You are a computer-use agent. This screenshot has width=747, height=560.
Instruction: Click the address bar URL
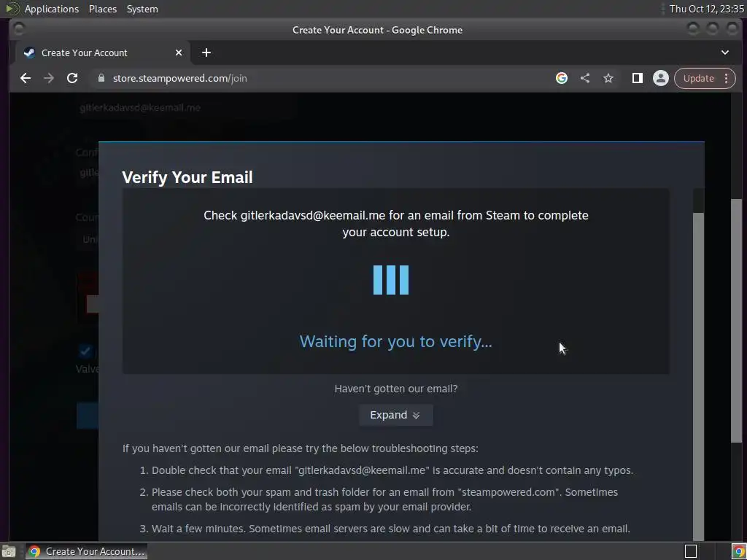179,78
